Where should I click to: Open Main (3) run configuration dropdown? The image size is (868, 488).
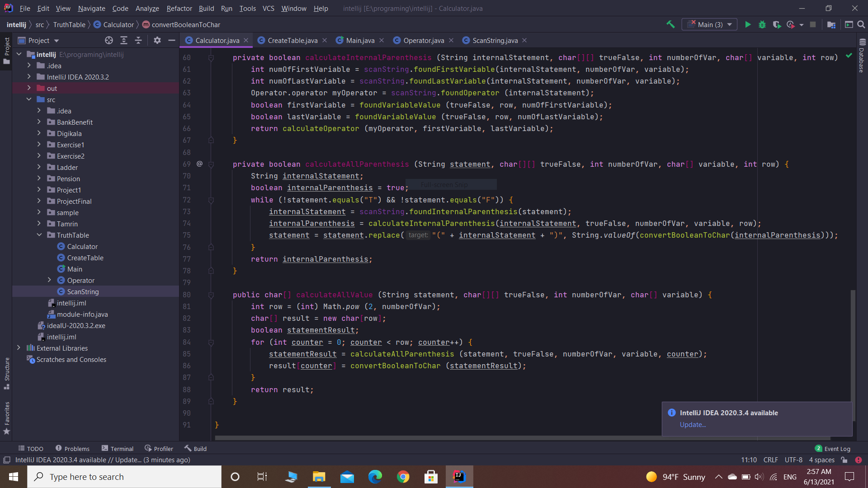click(709, 24)
